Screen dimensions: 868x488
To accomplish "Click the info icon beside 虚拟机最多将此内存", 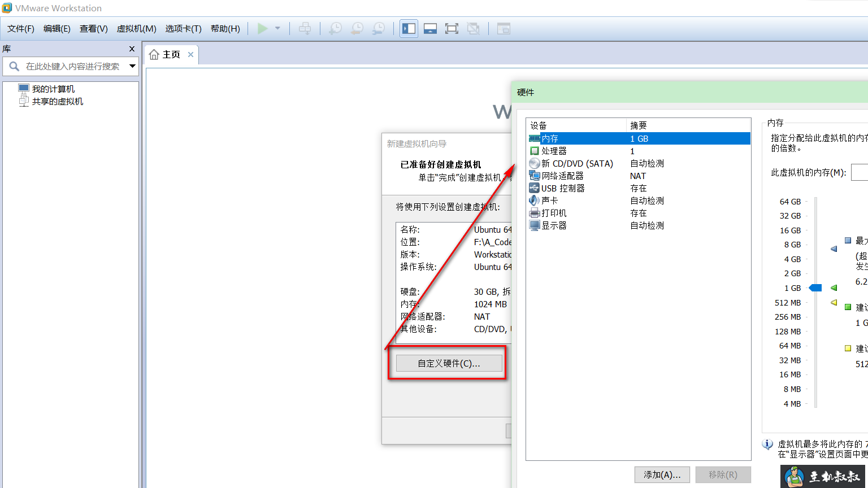I will coord(767,445).
